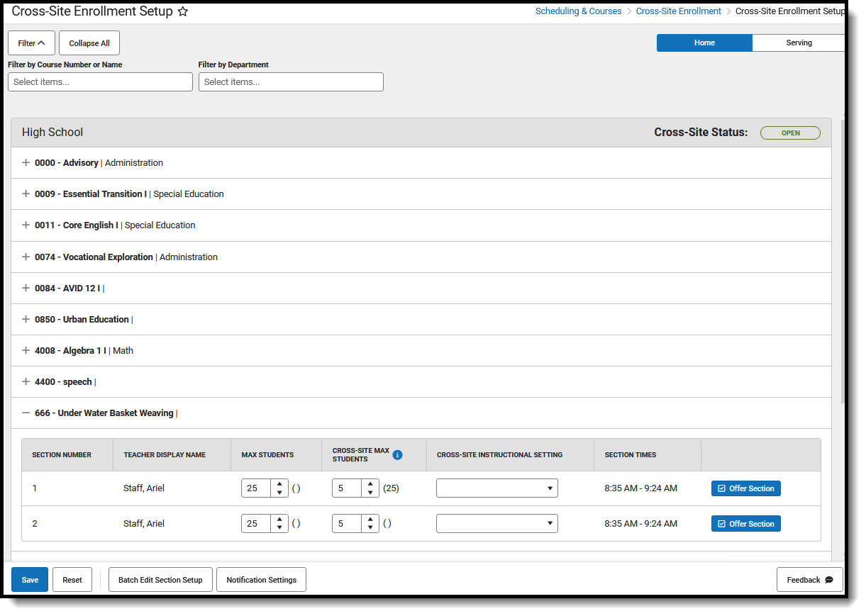Image resolution: width=866 pixels, height=616 pixels.
Task: Increase Cross-Site Max Students for section 2
Action: point(370,519)
